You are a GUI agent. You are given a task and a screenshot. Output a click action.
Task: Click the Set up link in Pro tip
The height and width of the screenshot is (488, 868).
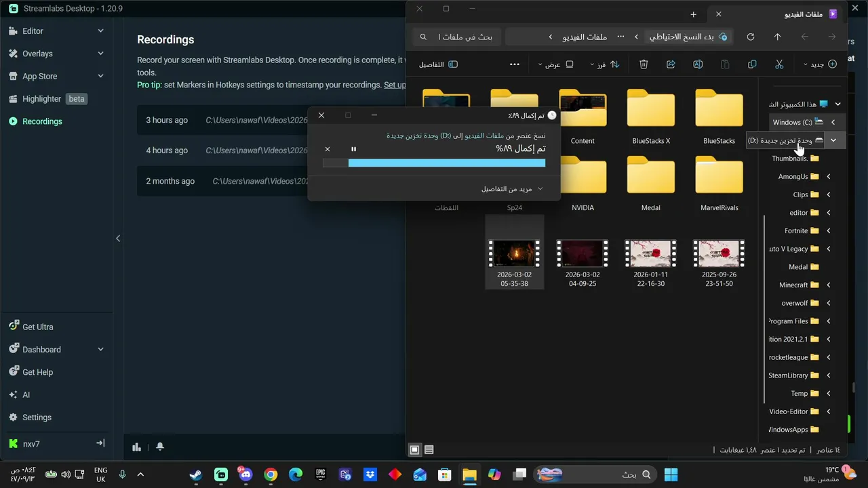pos(395,85)
